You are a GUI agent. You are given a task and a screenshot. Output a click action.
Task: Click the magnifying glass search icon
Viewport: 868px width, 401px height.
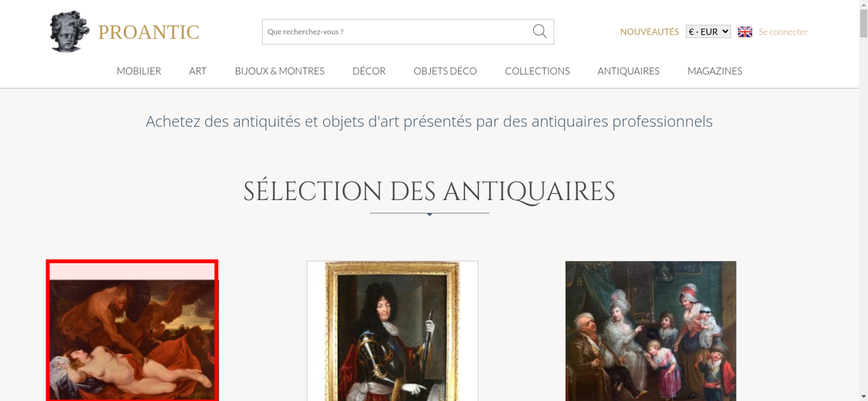539,31
